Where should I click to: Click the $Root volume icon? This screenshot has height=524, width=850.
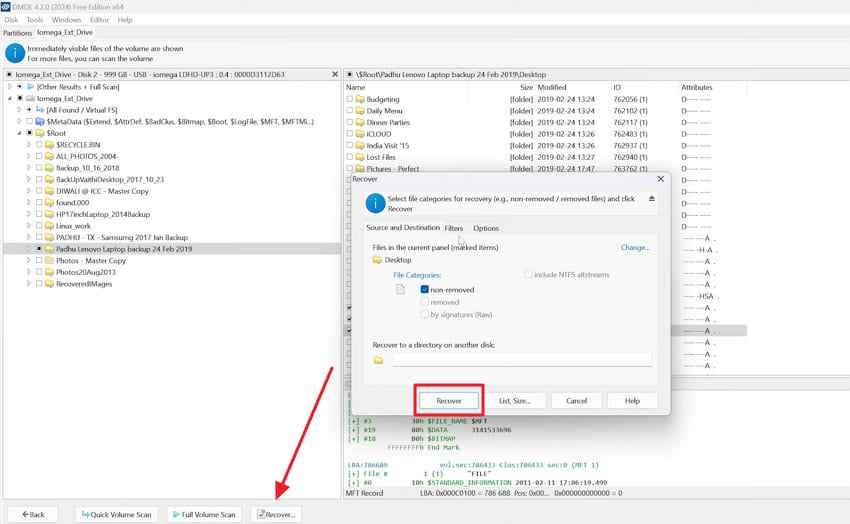[x=40, y=133]
